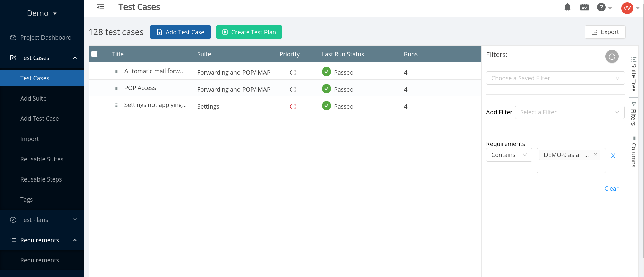644x277 pixels.
Task: Click the blue Add Test Case button
Action: (x=180, y=32)
